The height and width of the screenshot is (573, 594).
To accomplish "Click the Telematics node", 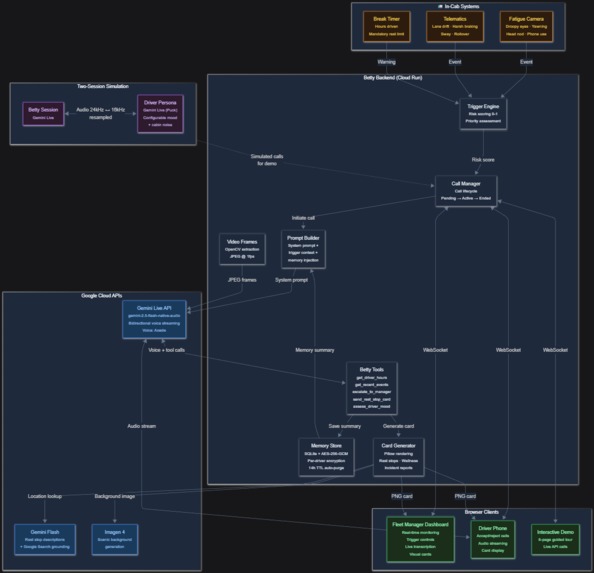I will tap(455, 27).
